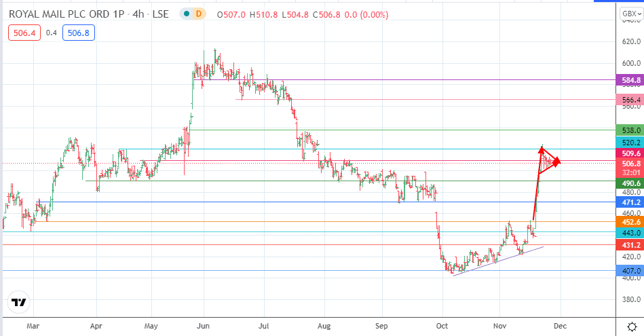The image size is (644, 336).
Task: Open the GBX currency dropdown
Action: pos(631,14)
